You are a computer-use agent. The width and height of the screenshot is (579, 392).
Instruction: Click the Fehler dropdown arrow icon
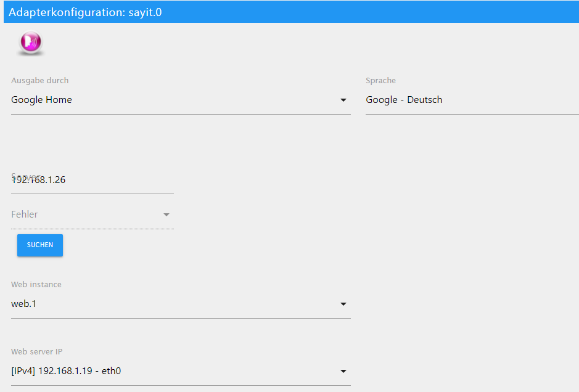[166, 215]
